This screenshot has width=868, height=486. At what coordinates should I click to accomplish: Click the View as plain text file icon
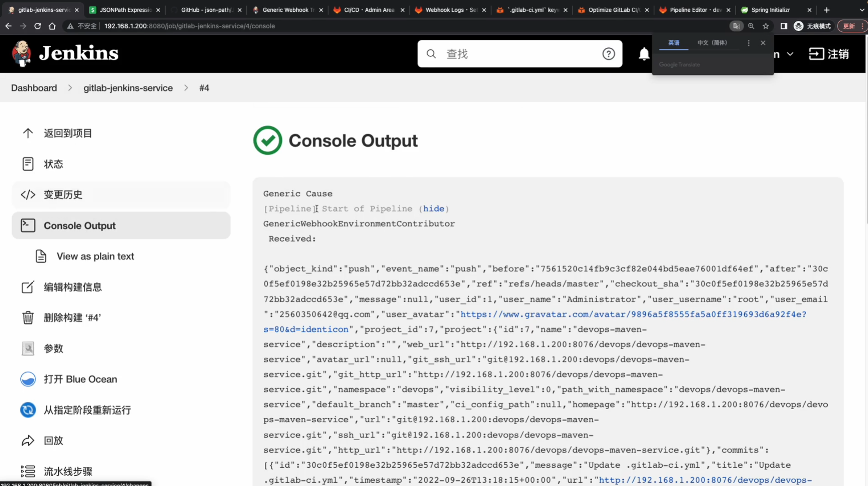(x=41, y=256)
